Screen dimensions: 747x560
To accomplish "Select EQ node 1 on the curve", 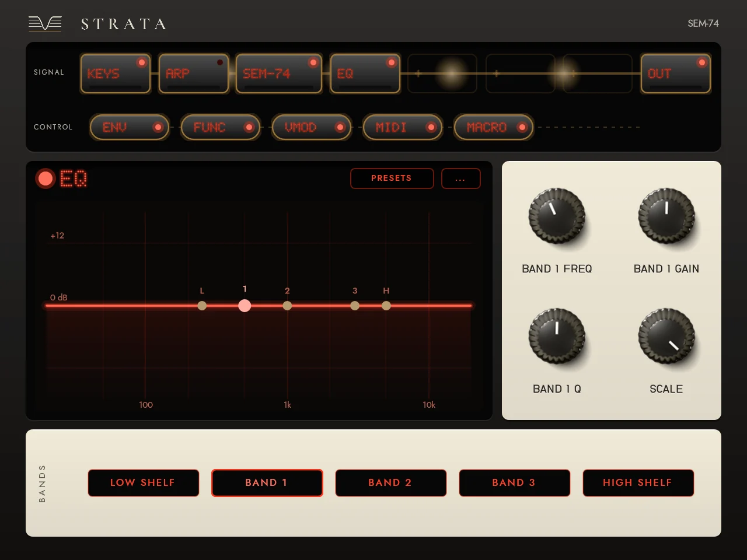I will [245, 306].
